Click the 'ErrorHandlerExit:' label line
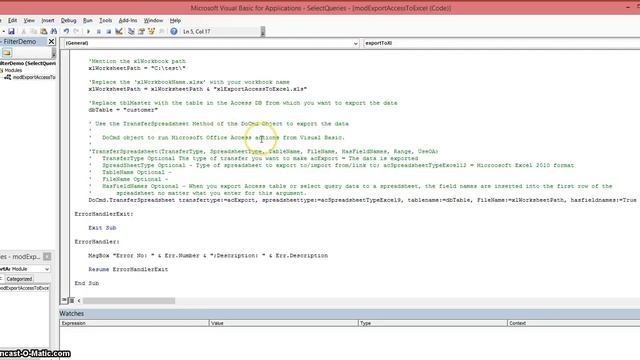Viewport: 640px width, 360px height. [104, 214]
